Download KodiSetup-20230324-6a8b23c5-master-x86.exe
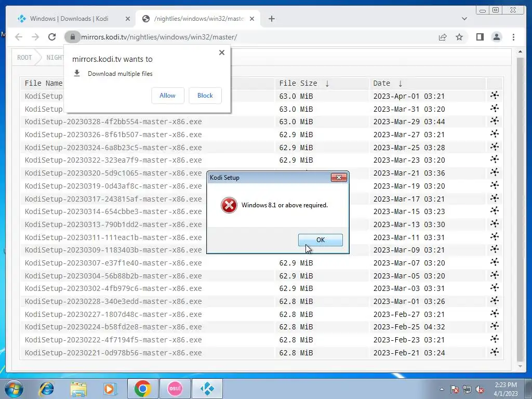 tap(113, 148)
